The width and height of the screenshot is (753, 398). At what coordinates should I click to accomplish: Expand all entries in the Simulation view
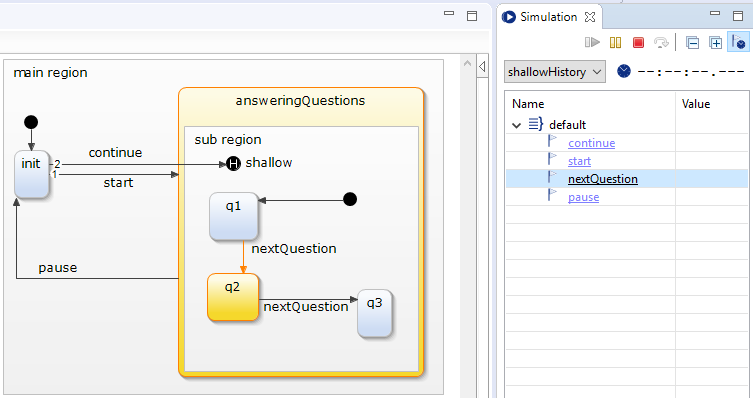716,43
